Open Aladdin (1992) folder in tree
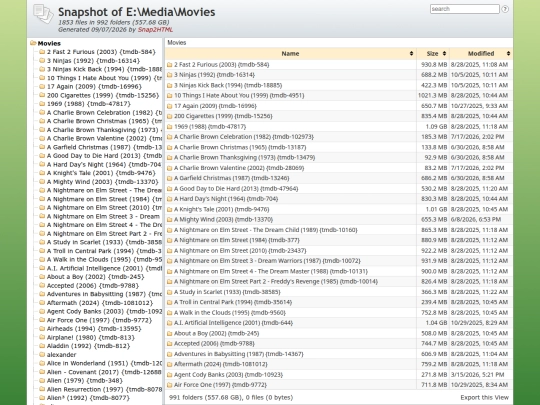540x405 pixels. [x=89, y=346]
